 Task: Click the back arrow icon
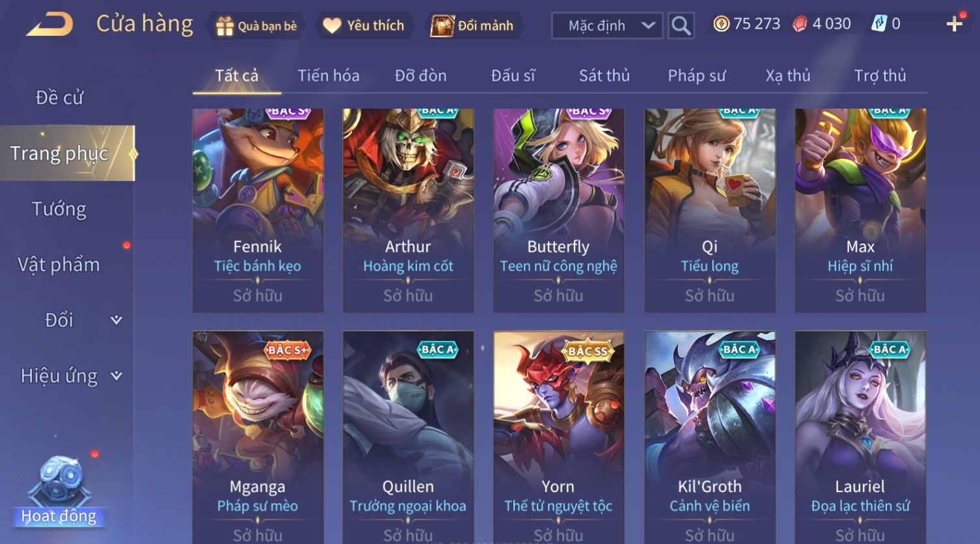[x=50, y=25]
